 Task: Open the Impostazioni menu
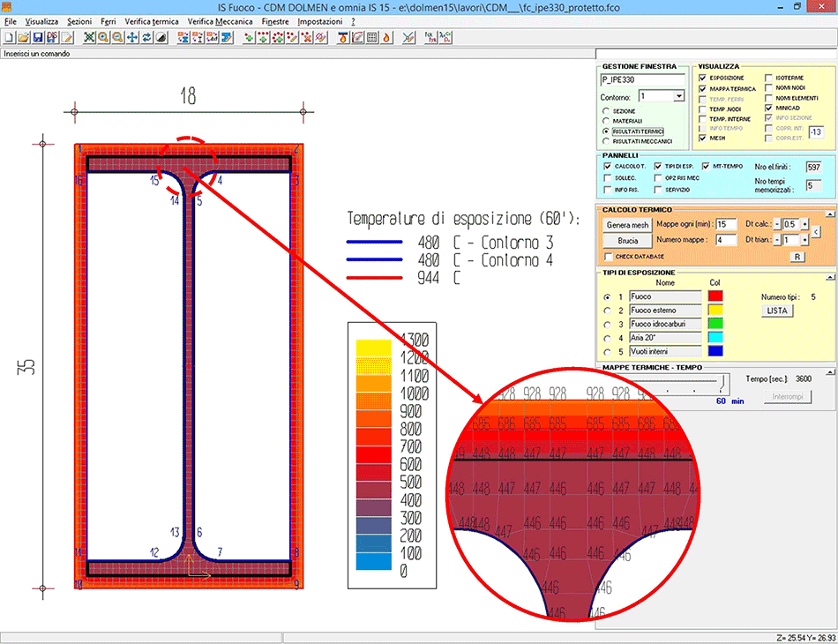tap(319, 21)
